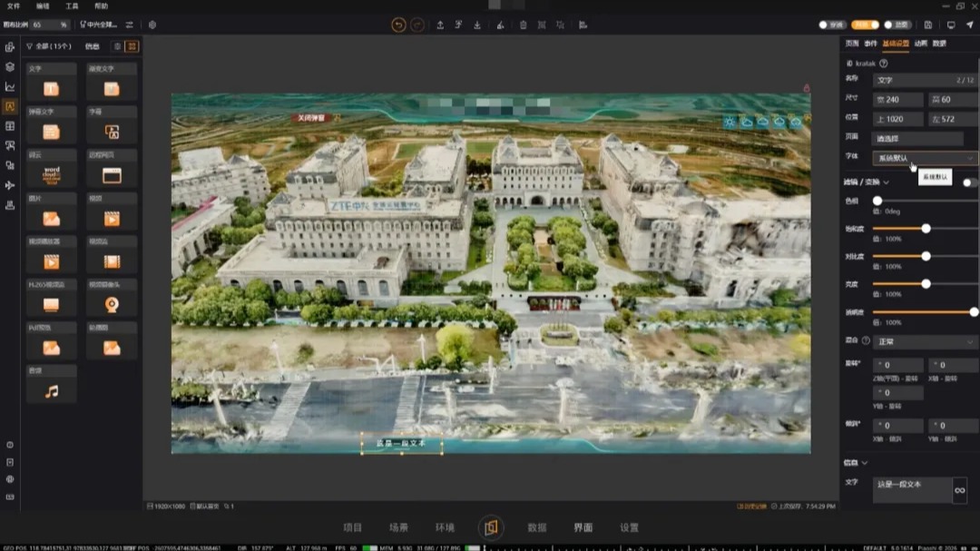Collapse the 信息 section expander
This screenshot has width=980, height=551.
(865, 463)
